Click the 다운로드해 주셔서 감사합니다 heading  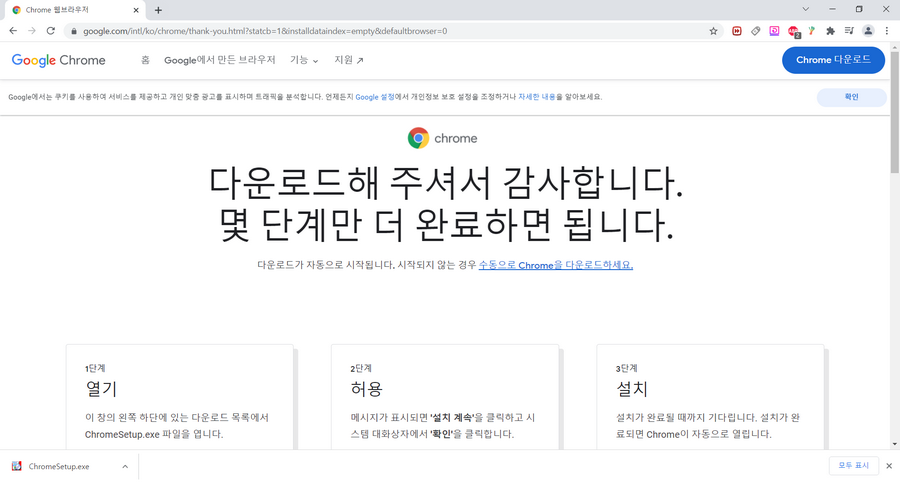tap(445, 183)
